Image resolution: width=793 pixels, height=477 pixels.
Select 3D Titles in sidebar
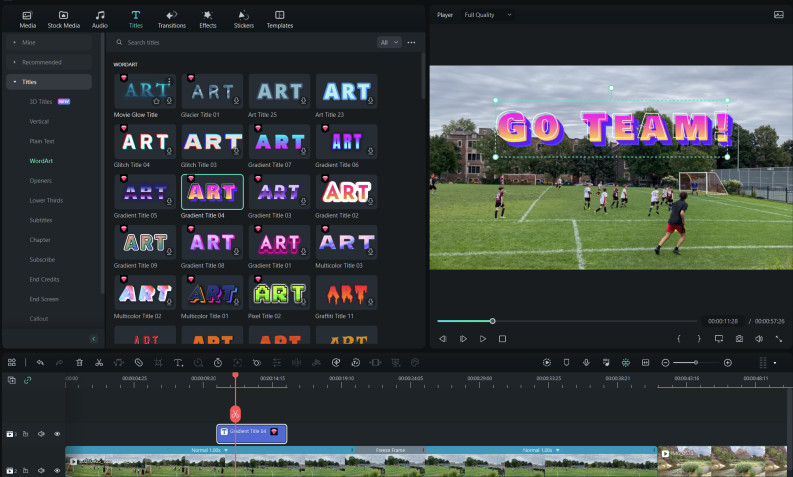pyautogui.click(x=41, y=102)
